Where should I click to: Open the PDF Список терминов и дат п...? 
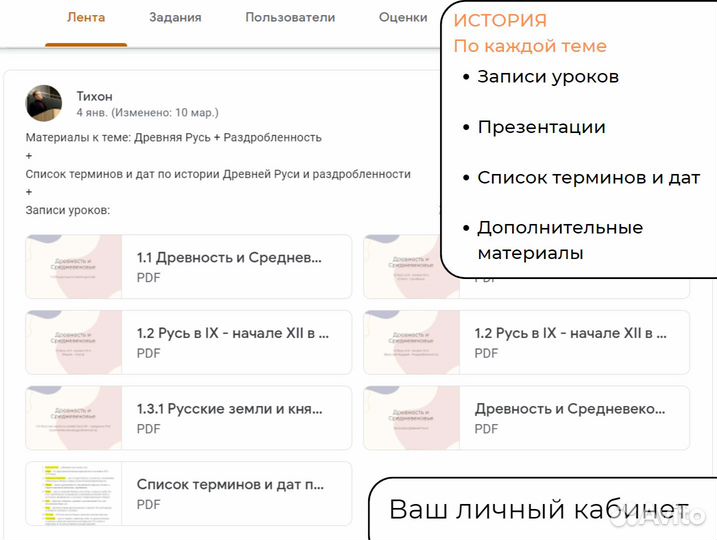188,493
